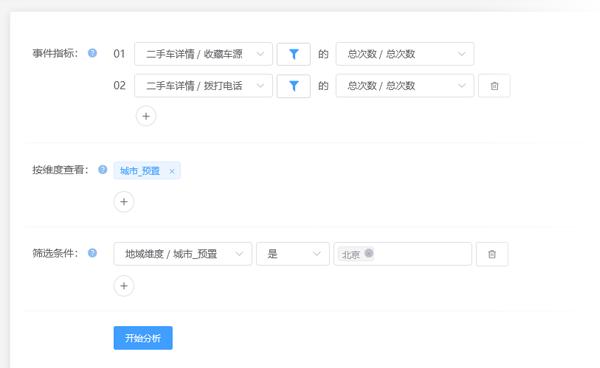Click the 城市_预置 dimension tag text
Viewport: 600px width, 368px height.
[x=140, y=171]
